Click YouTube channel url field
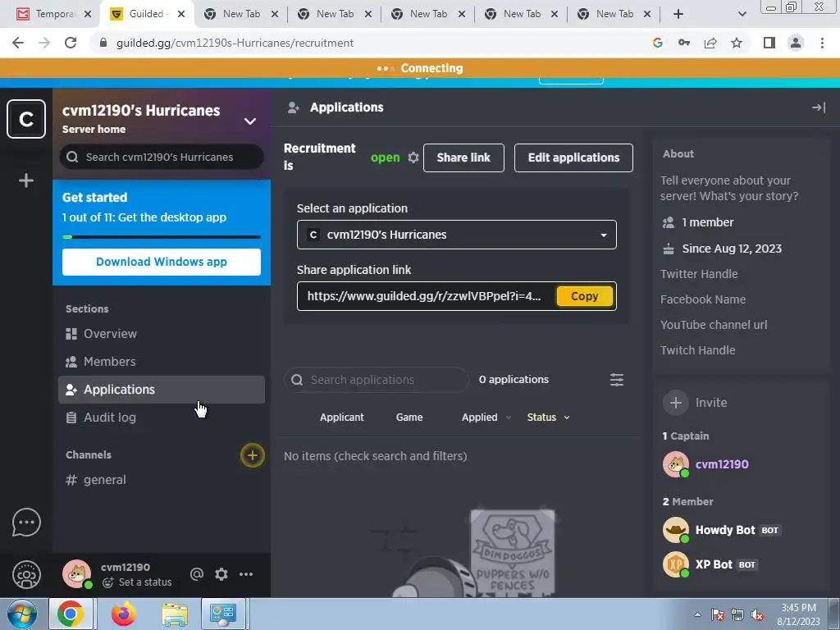The image size is (840, 630). click(714, 325)
